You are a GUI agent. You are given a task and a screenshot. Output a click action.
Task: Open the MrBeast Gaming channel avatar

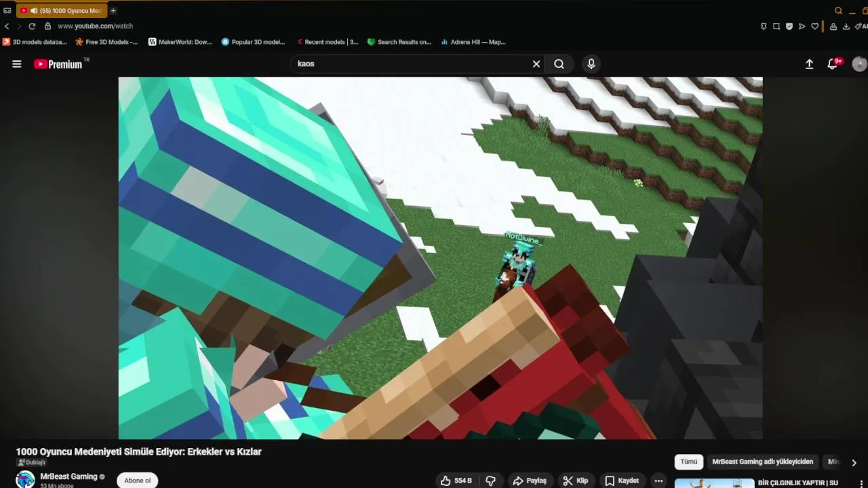point(26,479)
